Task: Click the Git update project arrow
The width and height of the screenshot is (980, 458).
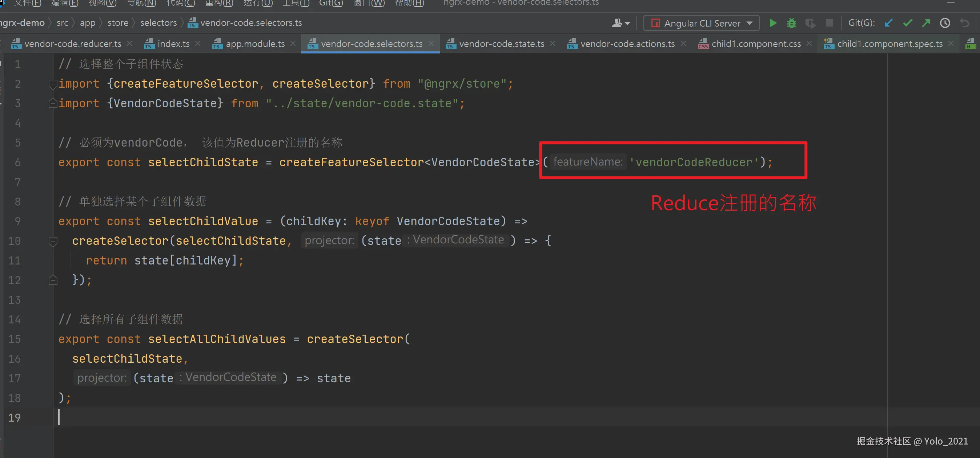Action: pyautogui.click(x=888, y=23)
